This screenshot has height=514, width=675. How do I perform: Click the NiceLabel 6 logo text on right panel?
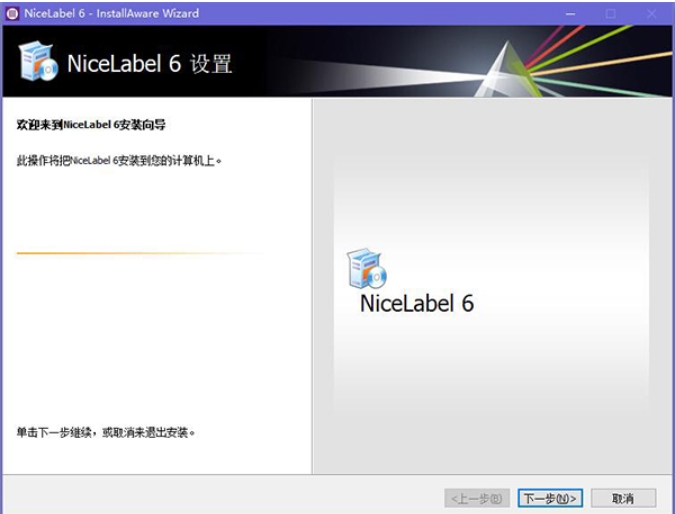[417, 303]
